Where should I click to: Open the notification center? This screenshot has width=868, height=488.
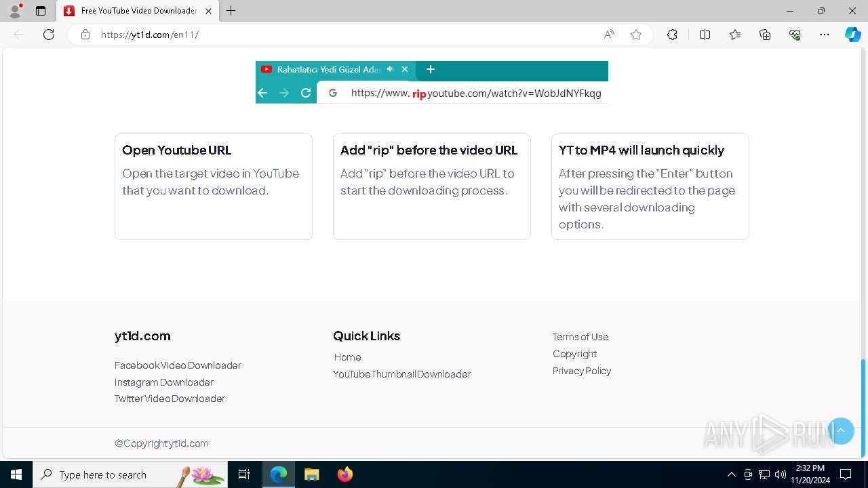tap(846, 474)
